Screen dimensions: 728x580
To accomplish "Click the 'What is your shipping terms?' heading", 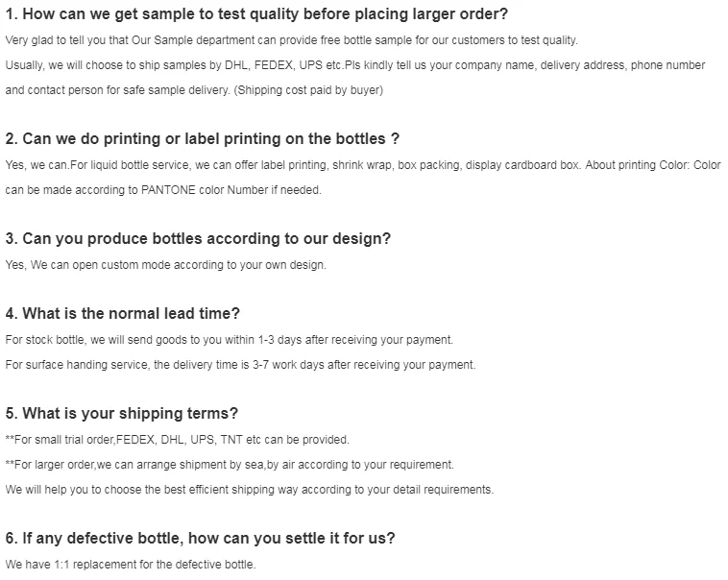I will pyautogui.click(x=121, y=414).
